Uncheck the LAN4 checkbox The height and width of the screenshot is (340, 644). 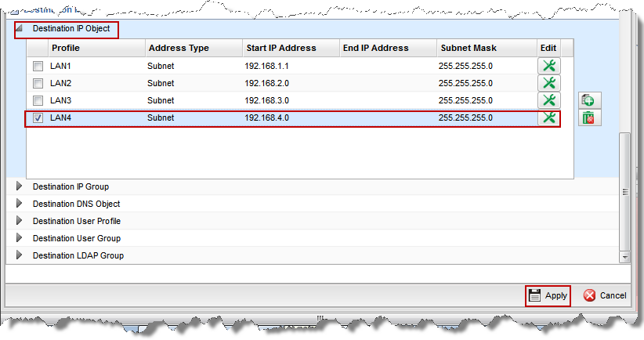pyautogui.click(x=38, y=118)
